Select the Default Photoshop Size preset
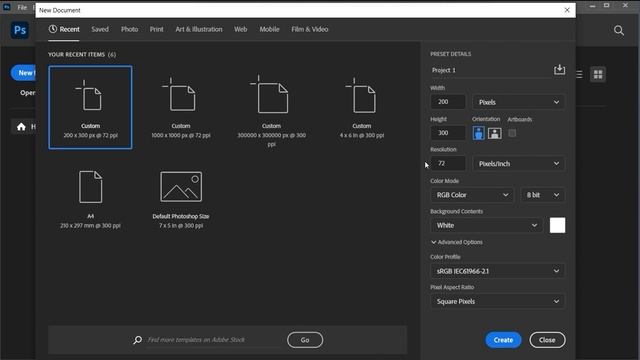 pyautogui.click(x=181, y=199)
